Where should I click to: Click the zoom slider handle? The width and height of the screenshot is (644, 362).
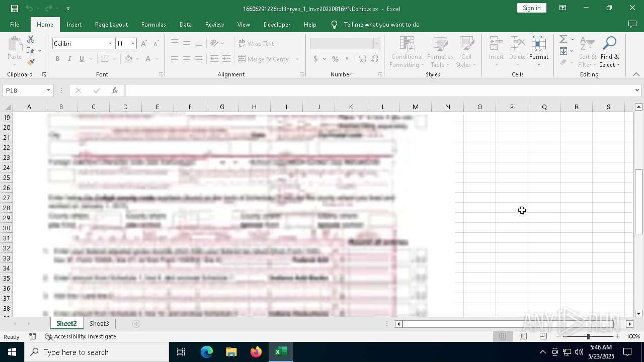[x=588, y=336]
